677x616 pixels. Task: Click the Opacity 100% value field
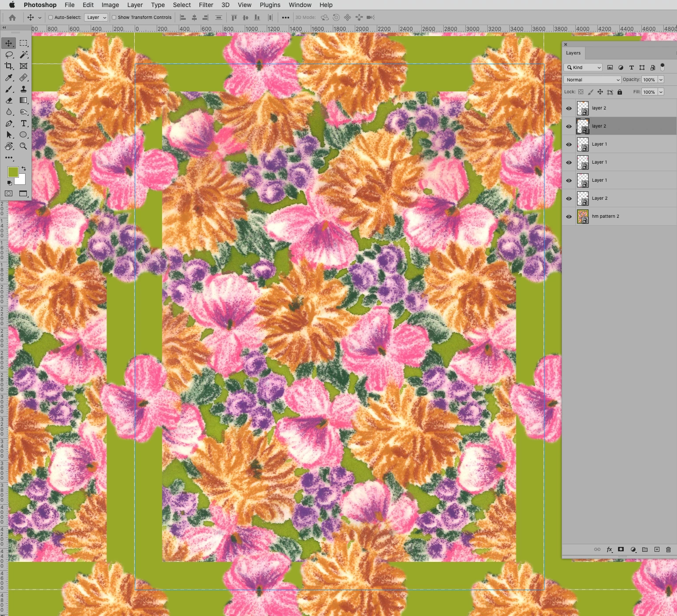tap(649, 80)
